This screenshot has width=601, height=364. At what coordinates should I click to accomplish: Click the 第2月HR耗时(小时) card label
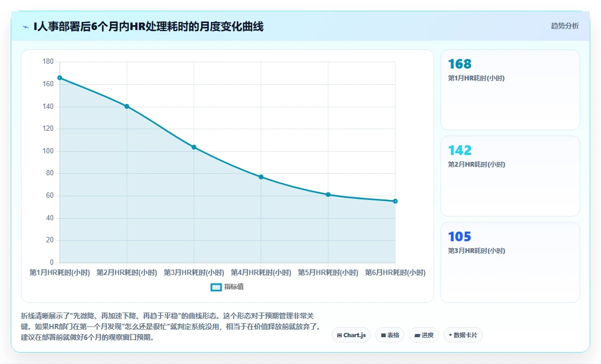(477, 165)
